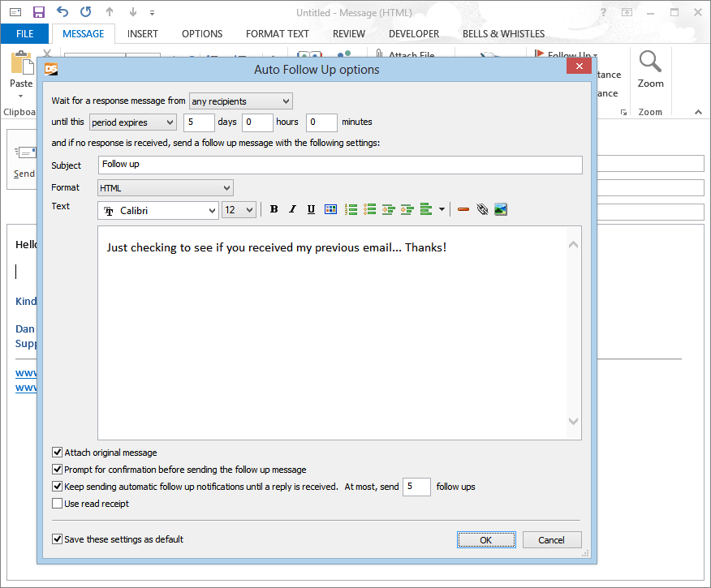The width and height of the screenshot is (711, 588).
Task: Insert a hyperlink using chain icon
Action: coord(482,209)
